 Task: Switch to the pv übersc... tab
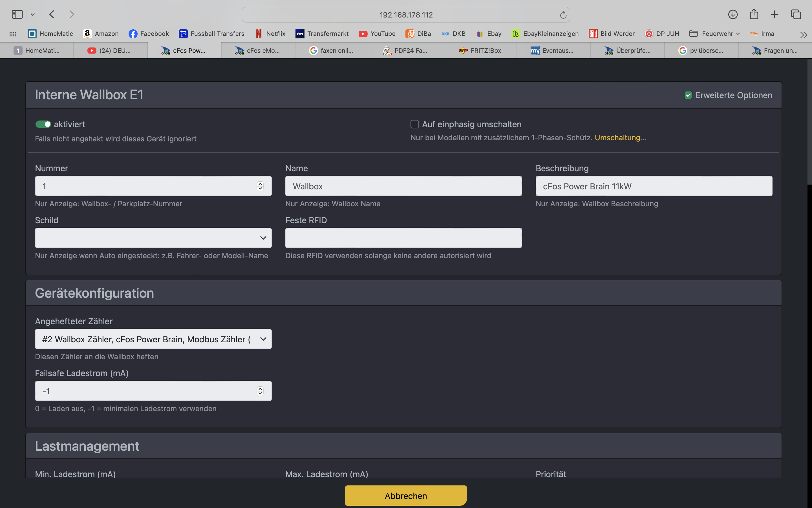pyautogui.click(x=701, y=51)
